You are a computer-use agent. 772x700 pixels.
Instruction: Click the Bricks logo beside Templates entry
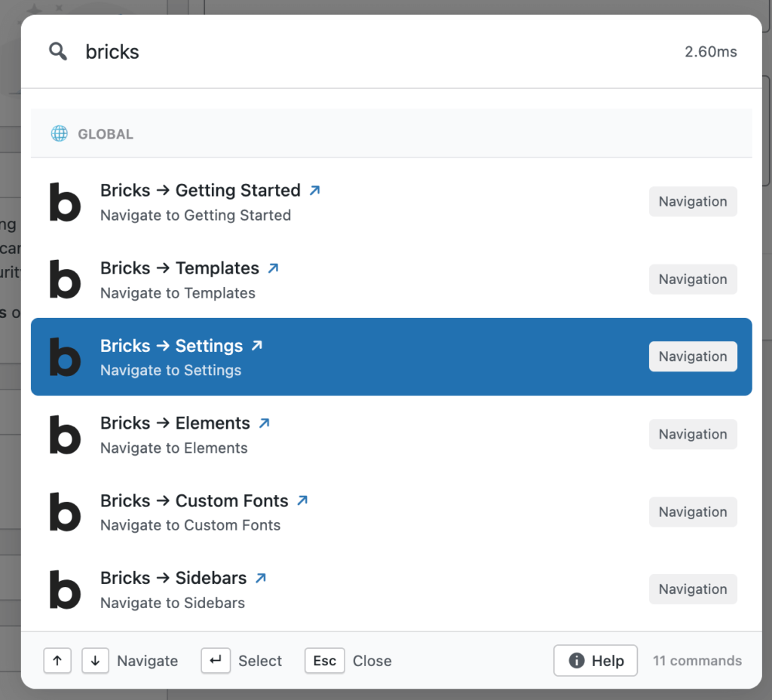(x=65, y=280)
